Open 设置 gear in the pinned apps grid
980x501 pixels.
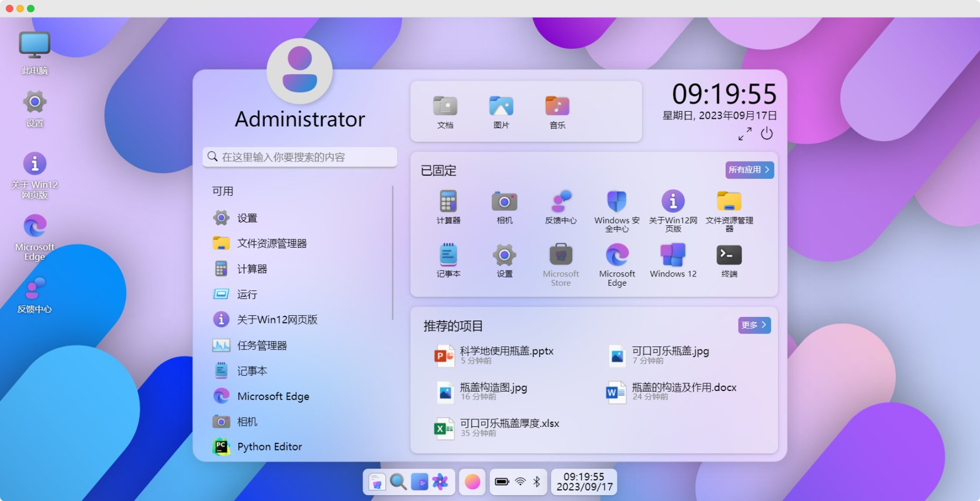point(504,260)
